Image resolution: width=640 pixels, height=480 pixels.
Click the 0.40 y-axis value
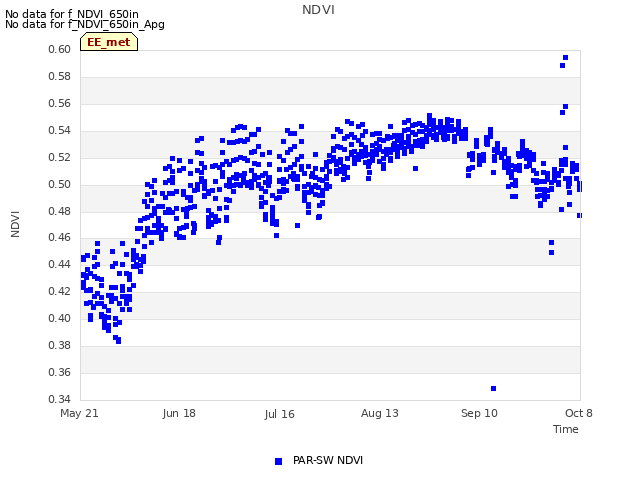(59, 318)
